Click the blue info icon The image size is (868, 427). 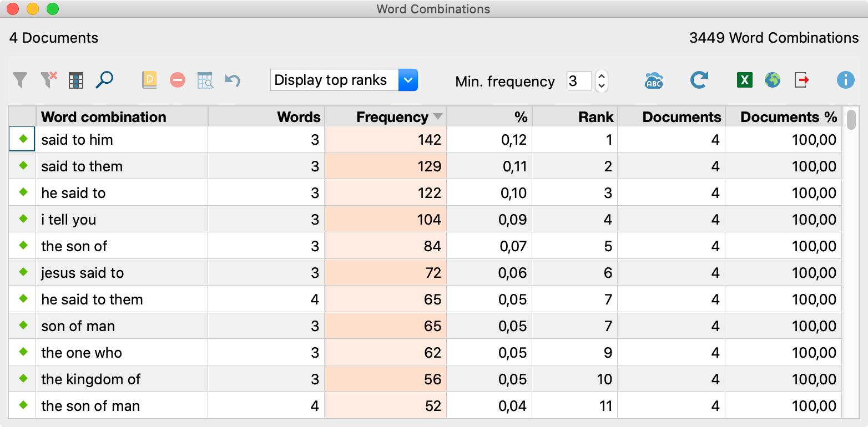(845, 80)
